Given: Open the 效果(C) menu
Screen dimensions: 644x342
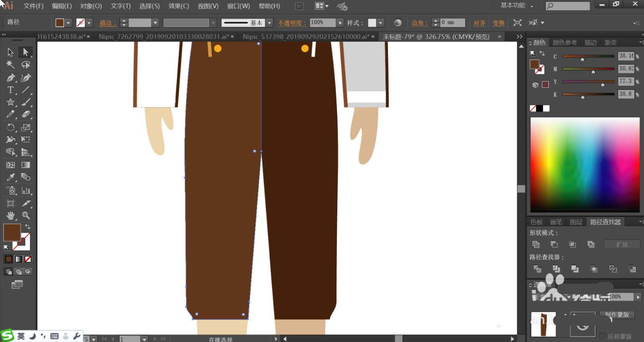Looking at the screenshot, I should (x=179, y=6).
